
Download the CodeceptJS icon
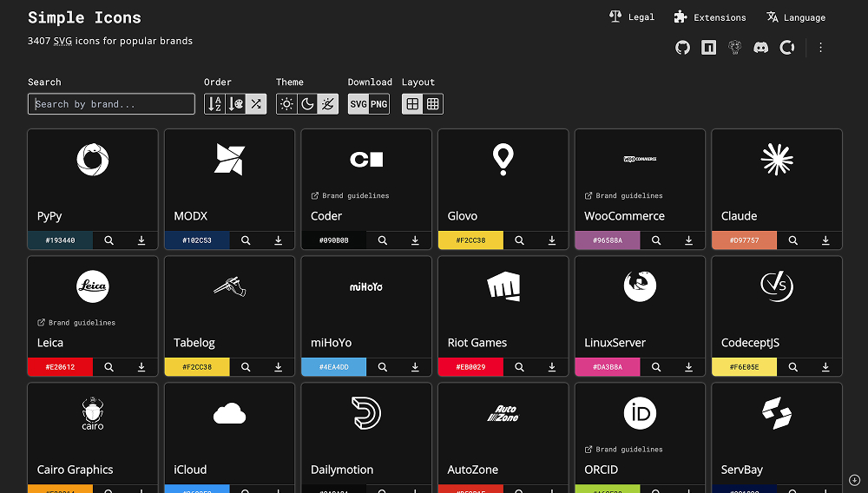[x=825, y=367]
